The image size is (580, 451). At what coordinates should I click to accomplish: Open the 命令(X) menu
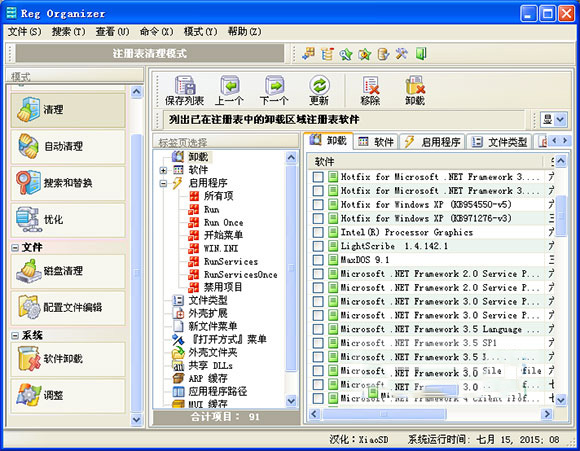(156, 32)
